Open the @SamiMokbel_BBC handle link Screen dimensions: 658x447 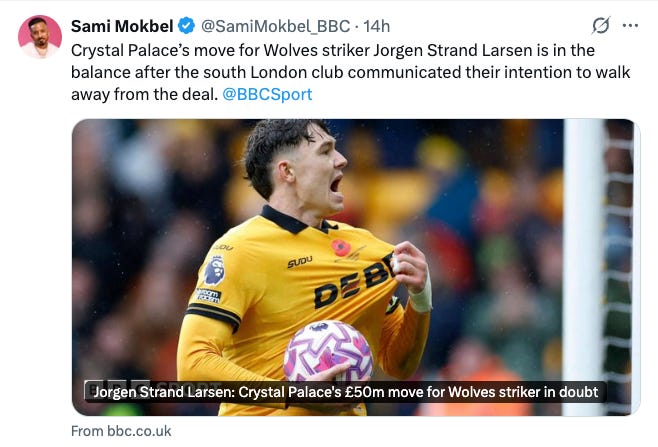coord(276,26)
